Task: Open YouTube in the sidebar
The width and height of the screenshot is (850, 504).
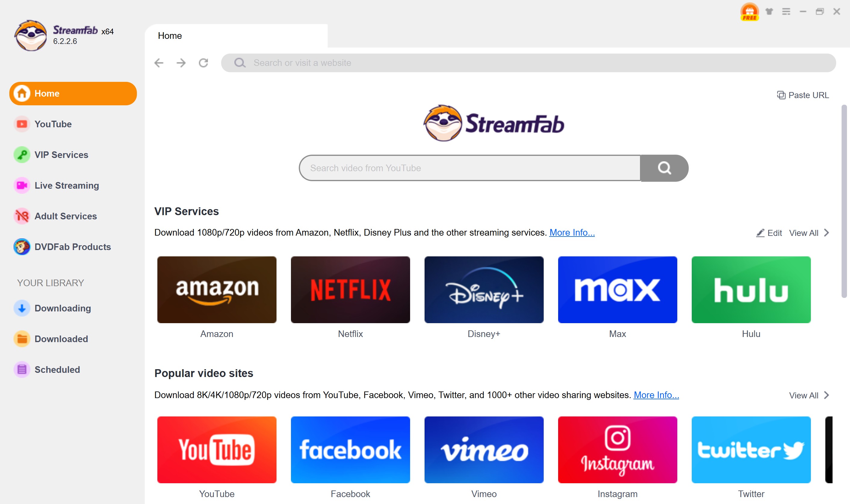Action: pyautogui.click(x=73, y=124)
